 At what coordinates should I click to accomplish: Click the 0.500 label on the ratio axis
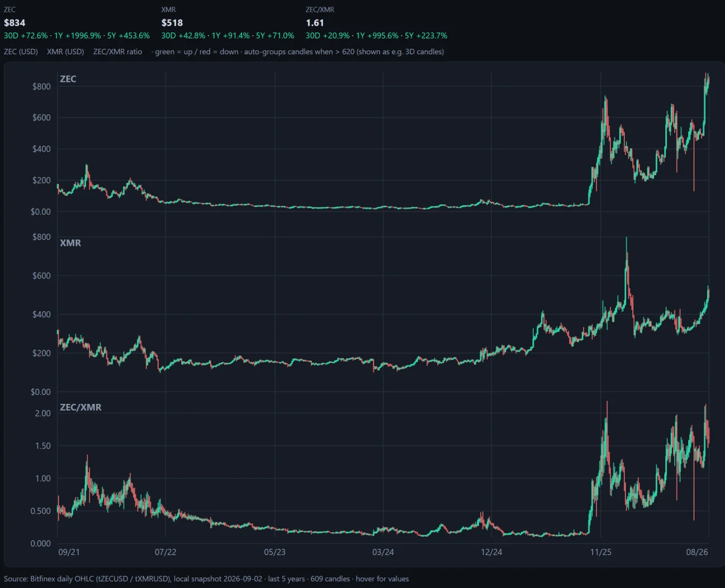point(41,511)
